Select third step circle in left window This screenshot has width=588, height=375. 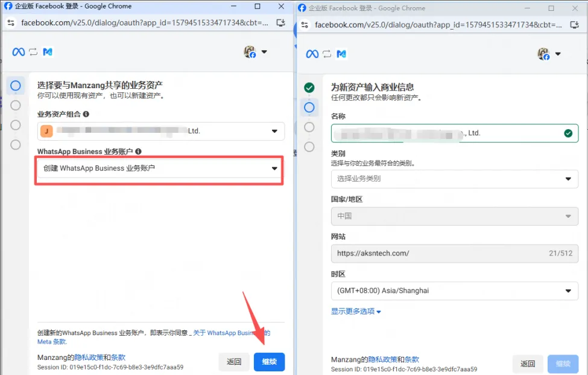point(15,124)
